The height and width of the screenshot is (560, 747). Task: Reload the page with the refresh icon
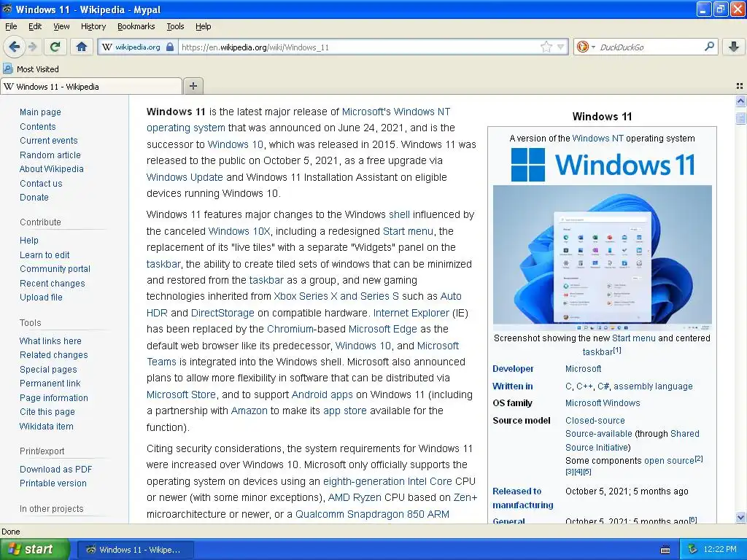[x=55, y=47]
